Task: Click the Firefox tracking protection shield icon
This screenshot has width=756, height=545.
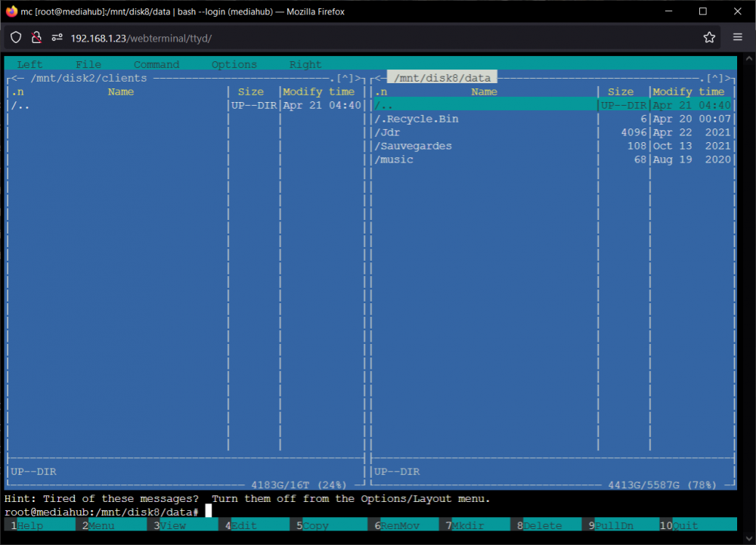Action: coord(16,38)
